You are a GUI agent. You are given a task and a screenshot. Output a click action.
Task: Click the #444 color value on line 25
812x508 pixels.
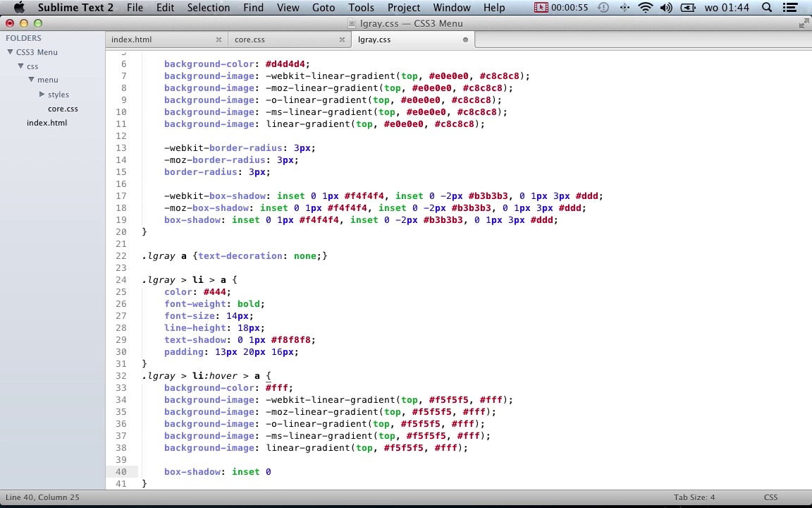click(214, 292)
